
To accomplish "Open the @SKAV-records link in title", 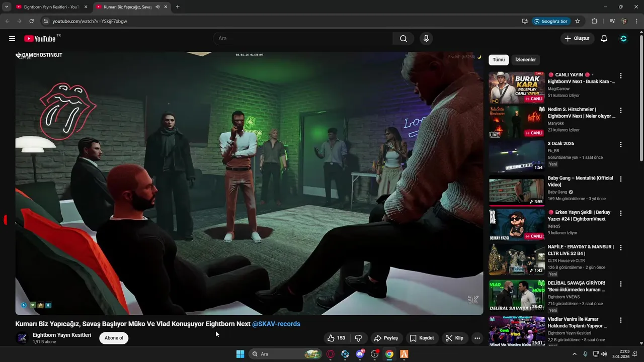I will [276, 324].
